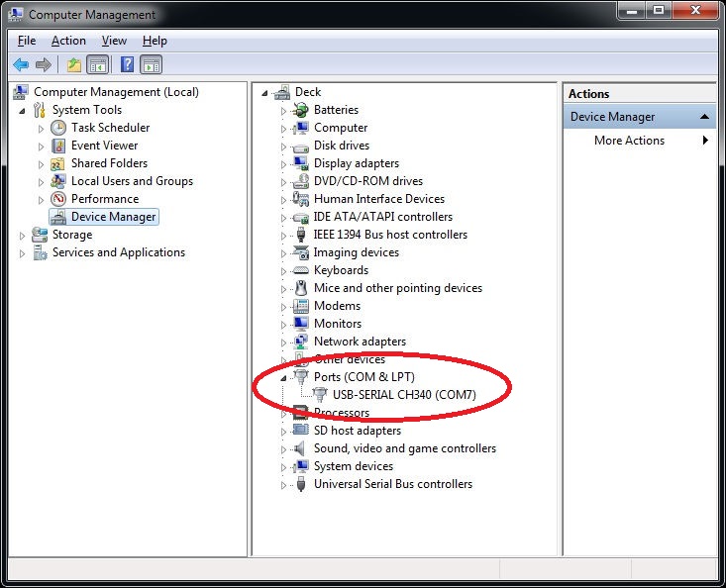Expand the Task Scheduler node arrow
This screenshot has height=588, width=726.
41,129
